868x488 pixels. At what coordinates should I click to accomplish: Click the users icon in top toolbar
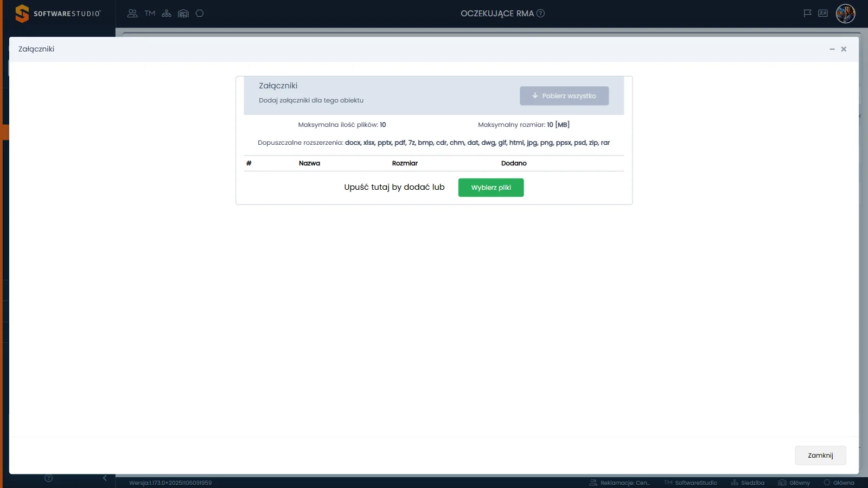(132, 14)
